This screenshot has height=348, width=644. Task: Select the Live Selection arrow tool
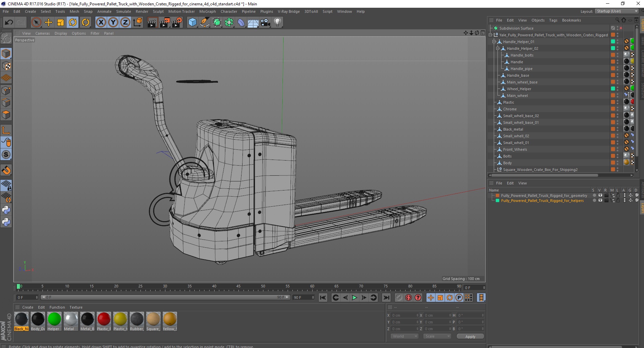click(x=36, y=23)
